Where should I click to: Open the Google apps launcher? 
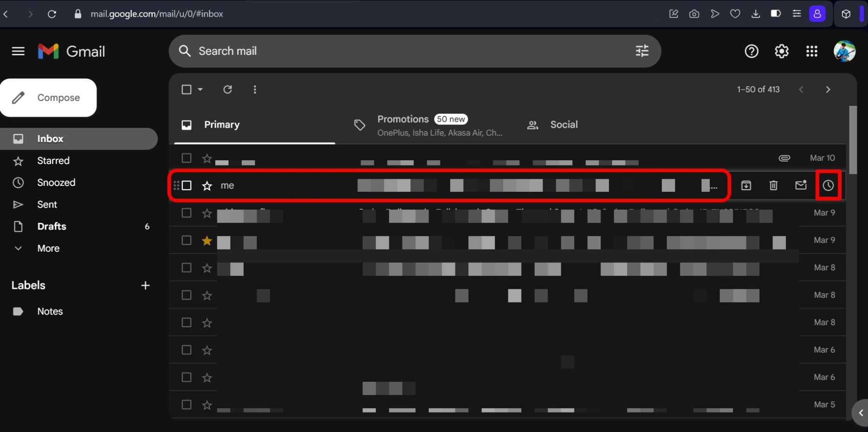(811, 51)
